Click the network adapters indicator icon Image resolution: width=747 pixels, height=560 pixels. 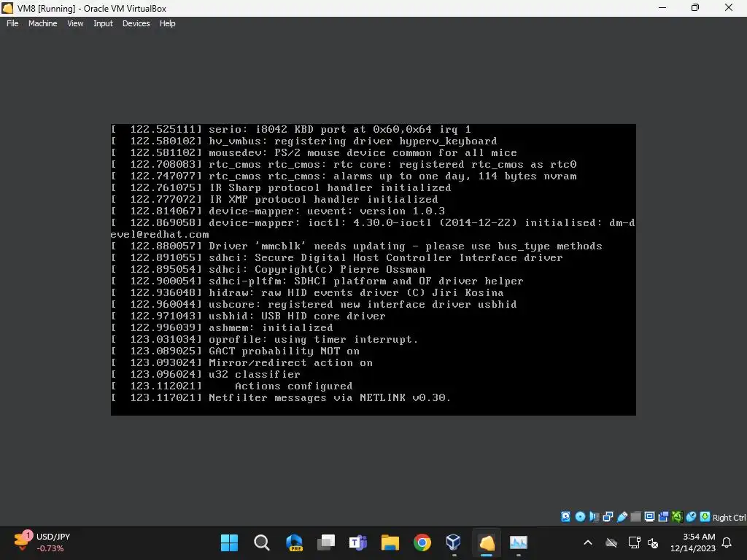(608, 517)
